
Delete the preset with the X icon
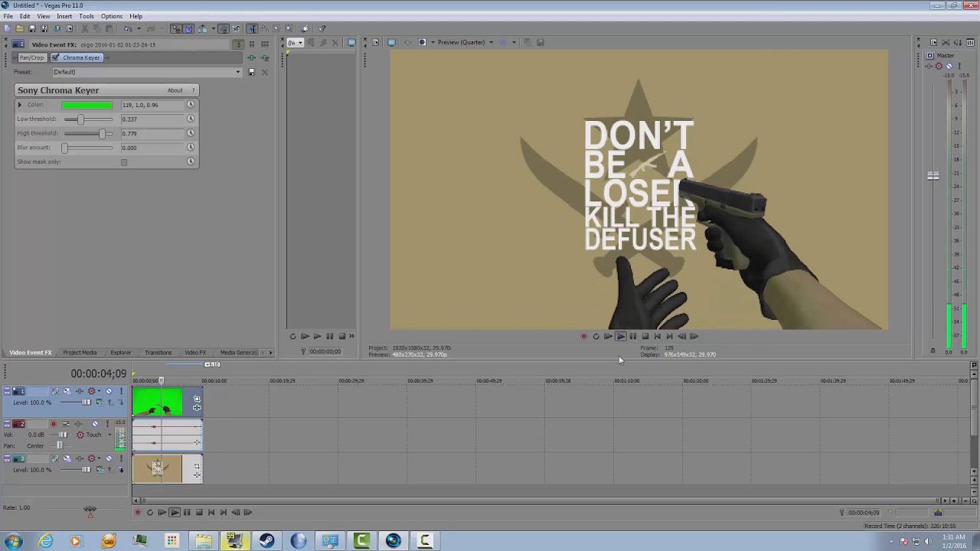pyautogui.click(x=265, y=72)
